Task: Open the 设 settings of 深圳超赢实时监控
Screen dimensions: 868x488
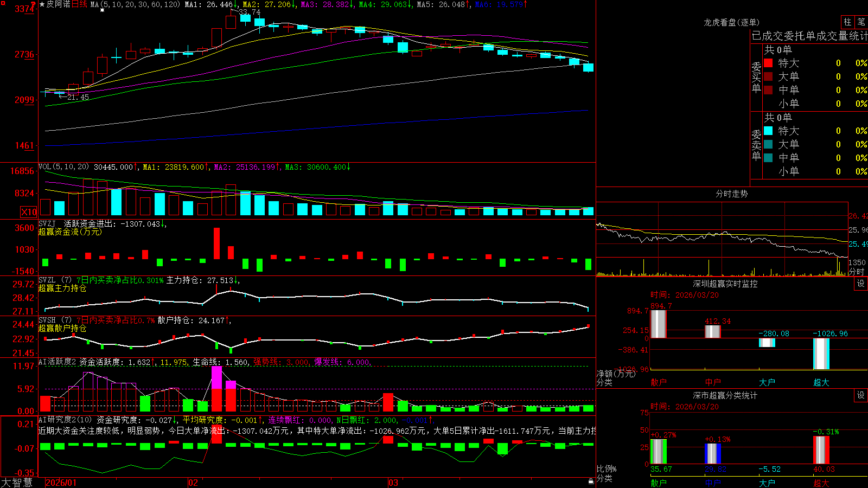Action: pyautogui.click(x=861, y=284)
